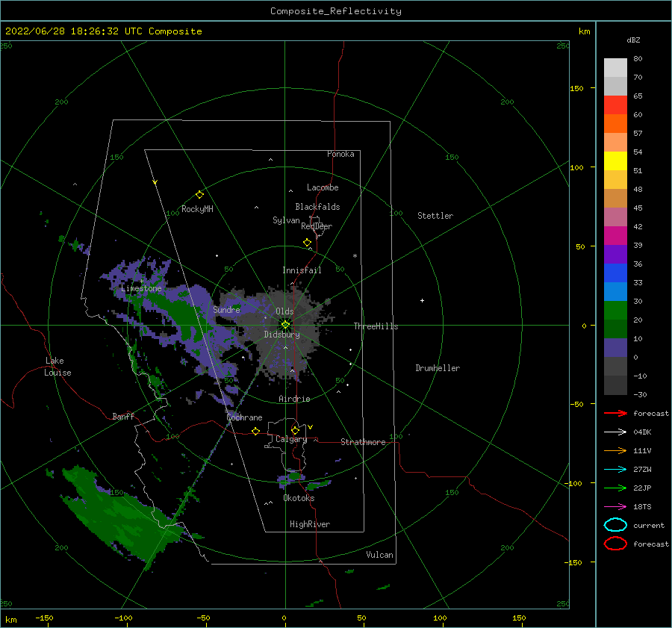The width and height of the screenshot is (672, 628).
Task: Click the forecast label beside red ellipse
Action: coord(651,544)
